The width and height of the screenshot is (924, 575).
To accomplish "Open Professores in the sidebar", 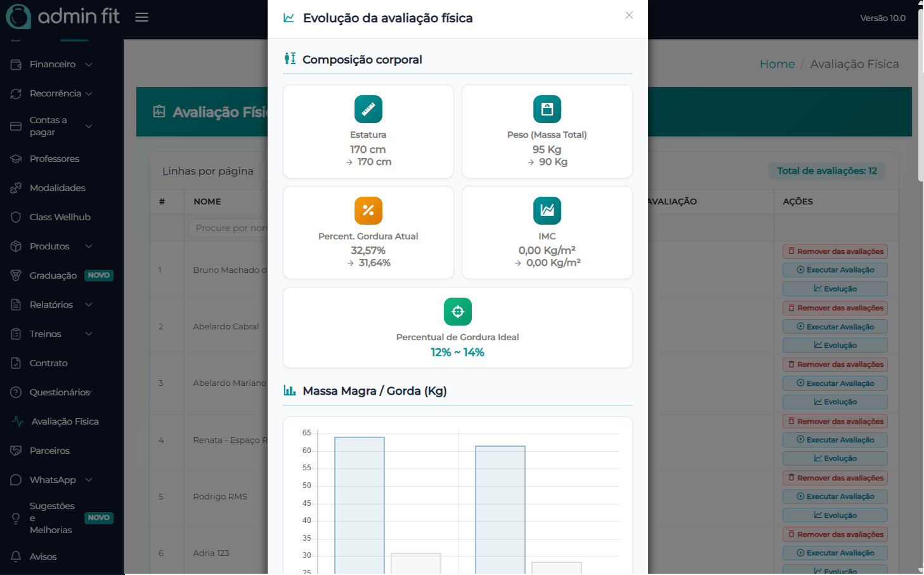I will click(55, 159).
